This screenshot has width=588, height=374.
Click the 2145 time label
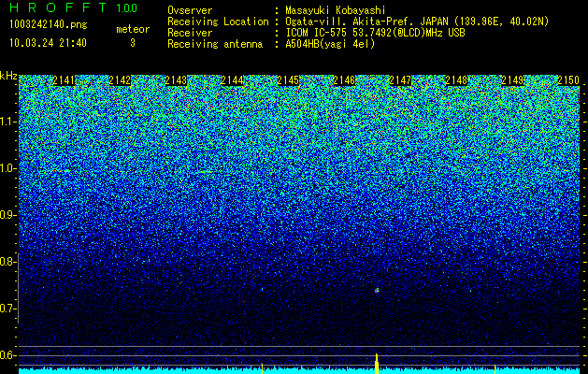click(x=288, y=80)
